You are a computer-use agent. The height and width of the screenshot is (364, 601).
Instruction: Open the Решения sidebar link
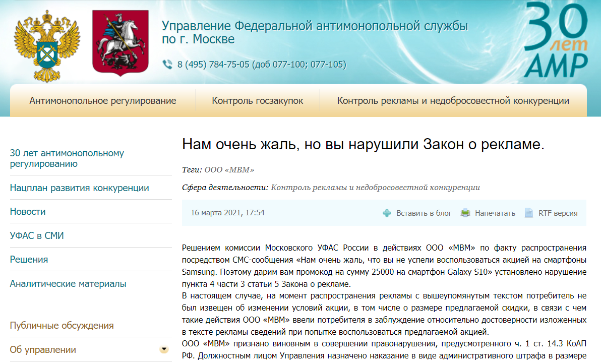[29, 260]
